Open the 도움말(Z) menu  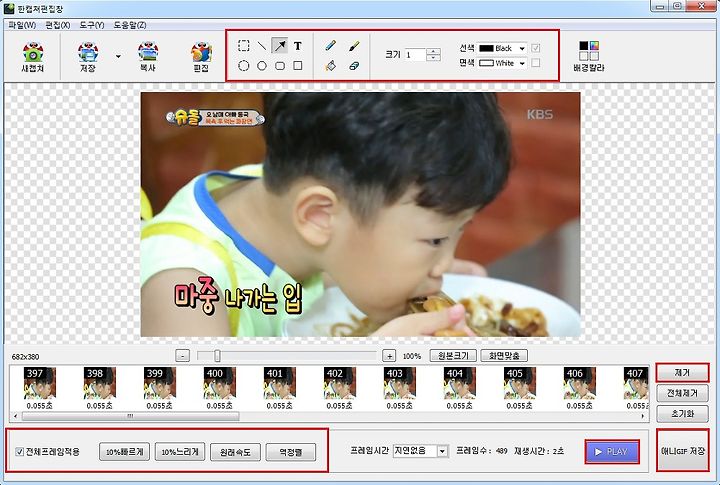click(x=130, y=25)
